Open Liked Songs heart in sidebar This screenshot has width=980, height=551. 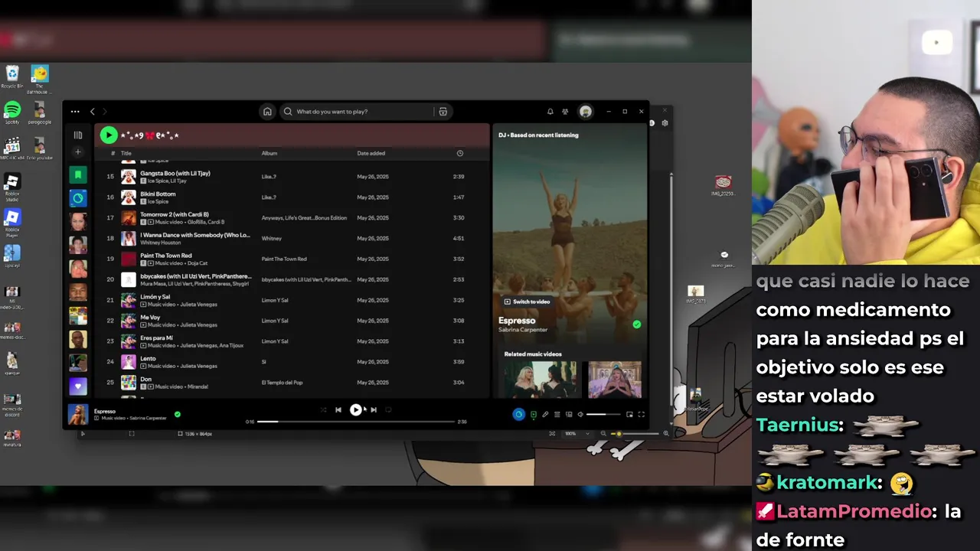[77, 386]
